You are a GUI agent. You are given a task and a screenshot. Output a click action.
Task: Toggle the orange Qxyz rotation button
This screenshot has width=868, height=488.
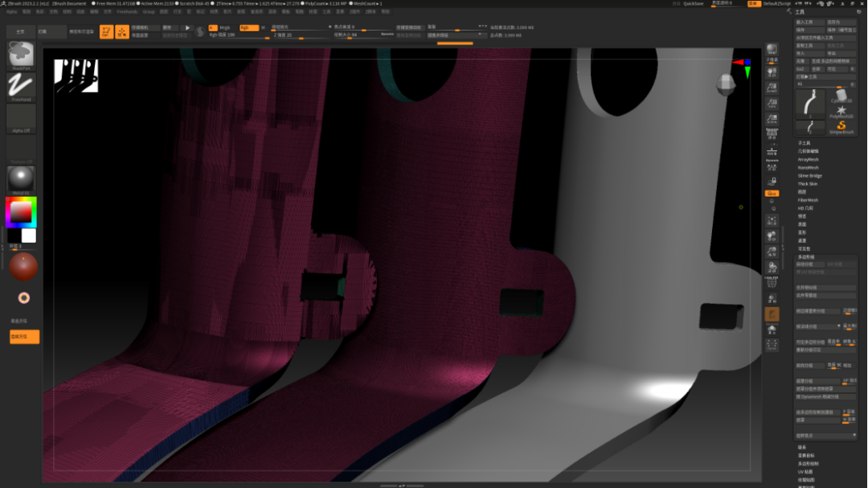point(772,193)
